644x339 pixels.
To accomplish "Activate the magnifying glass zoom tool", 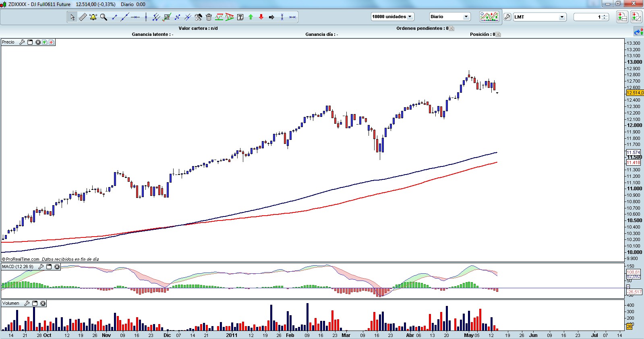I will [104, 17].
